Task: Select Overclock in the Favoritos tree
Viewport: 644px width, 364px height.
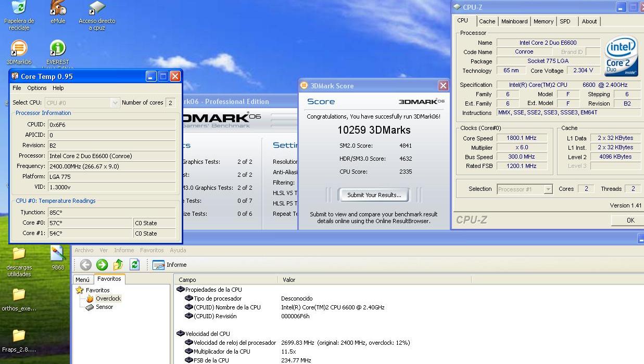Action: (108, 298)
